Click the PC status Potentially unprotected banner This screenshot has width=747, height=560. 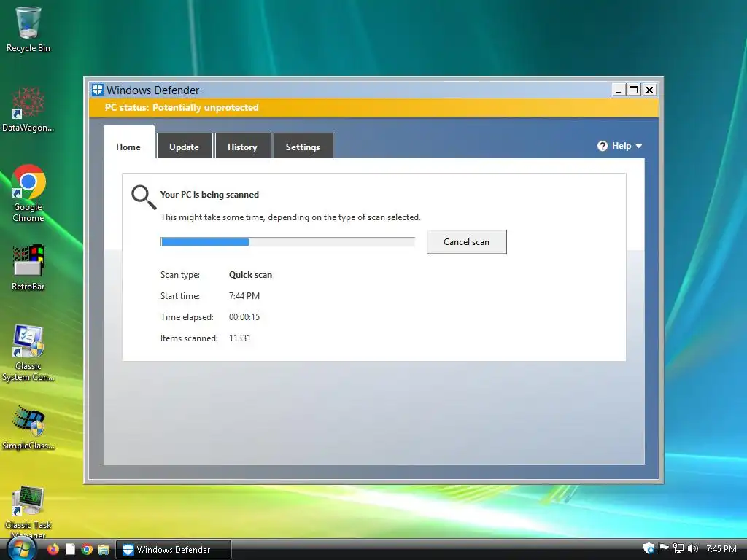click(373, 108)
